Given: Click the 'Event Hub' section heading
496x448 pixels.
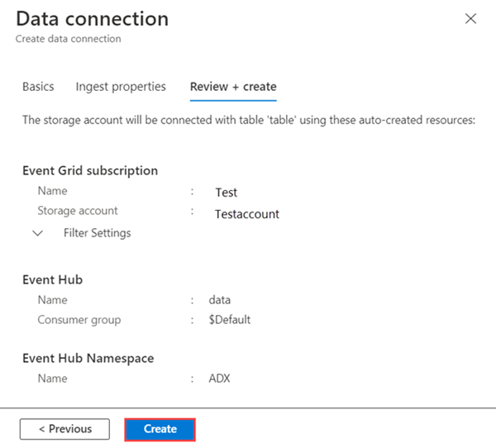Looking at the screenshot, I should (x=52, y=279).
